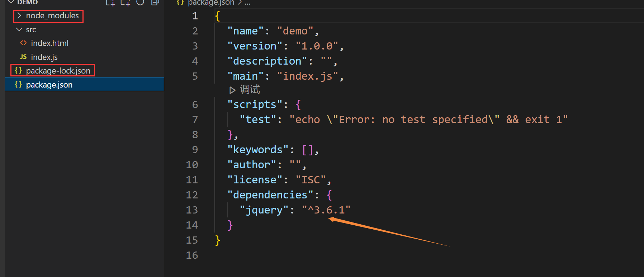This screenshot has width=644, height=277.
Task: Expand the node_modules folder chevron
Action: (x=19, y=16)
